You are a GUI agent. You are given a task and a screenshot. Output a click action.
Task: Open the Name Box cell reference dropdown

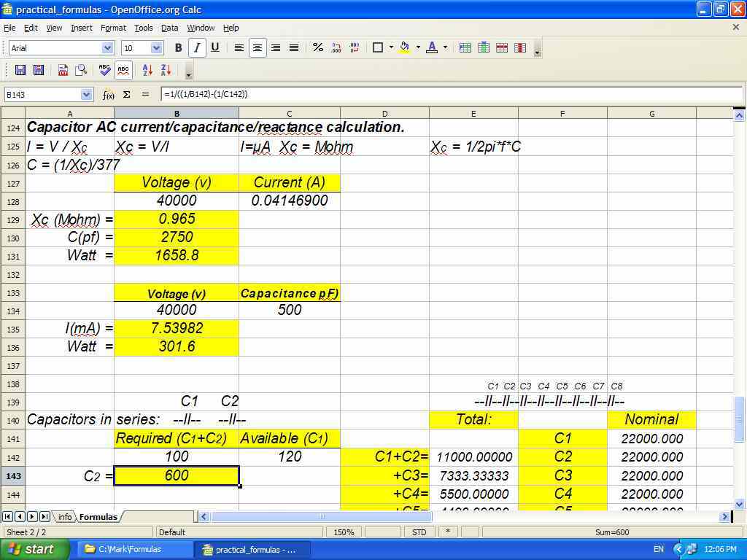click(x=87, y=94)
